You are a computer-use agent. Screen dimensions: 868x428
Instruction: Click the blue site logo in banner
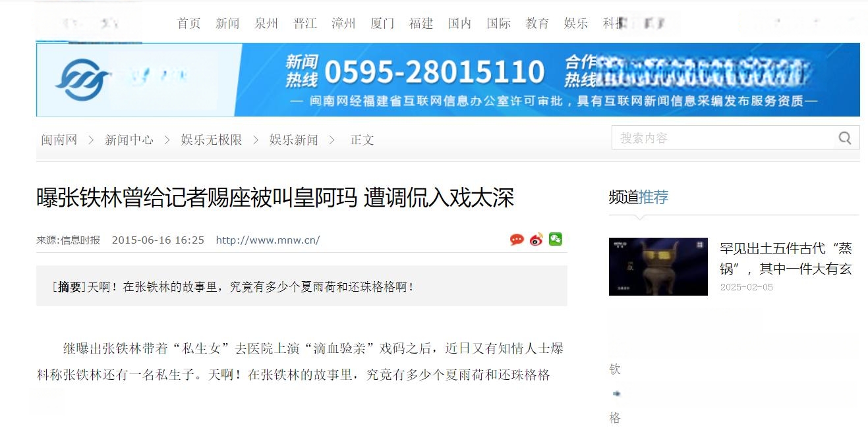[x=82, y=80]
